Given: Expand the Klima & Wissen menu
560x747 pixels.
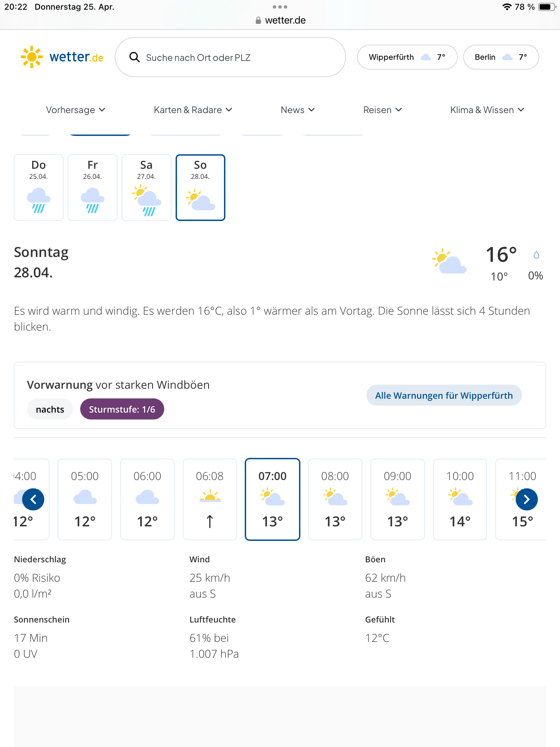Looking at the screenshot, I should click(x=487, y=110).
